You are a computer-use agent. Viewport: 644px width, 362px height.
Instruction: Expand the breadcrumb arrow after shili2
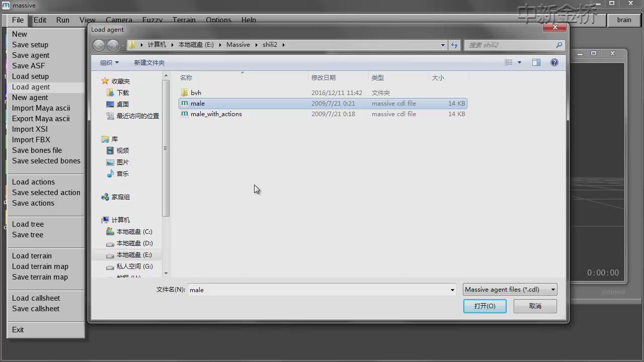[283, 45]
